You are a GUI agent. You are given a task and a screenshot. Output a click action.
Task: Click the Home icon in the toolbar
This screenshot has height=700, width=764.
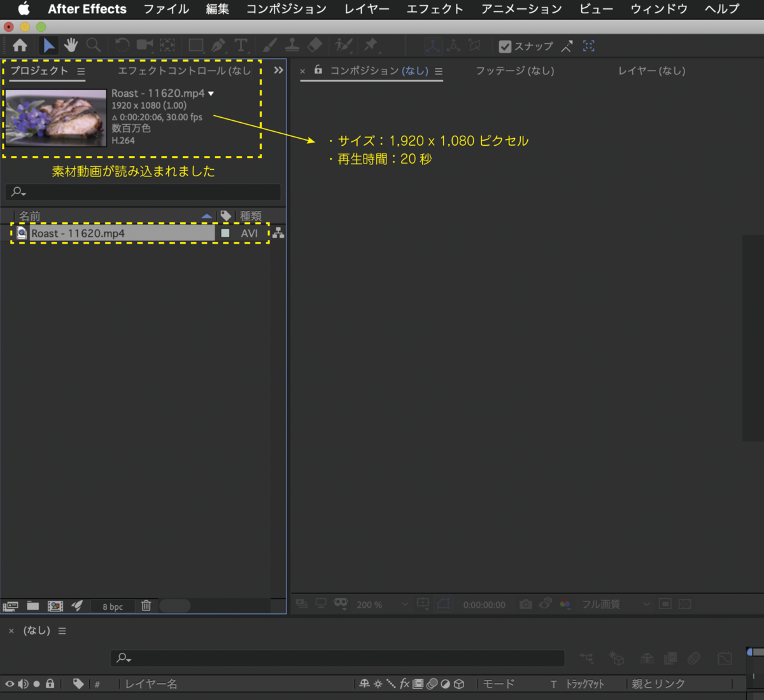pyautogui.click(x=20, y=45)
